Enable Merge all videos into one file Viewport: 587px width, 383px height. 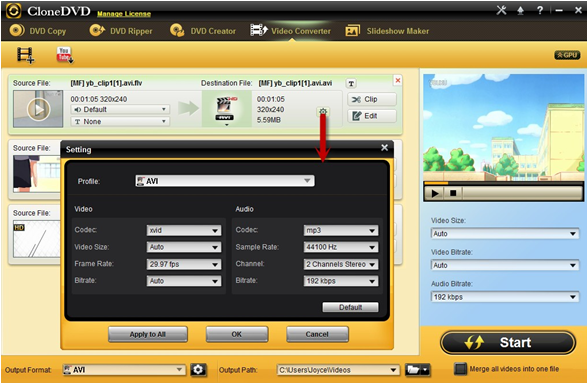(460, 369)
